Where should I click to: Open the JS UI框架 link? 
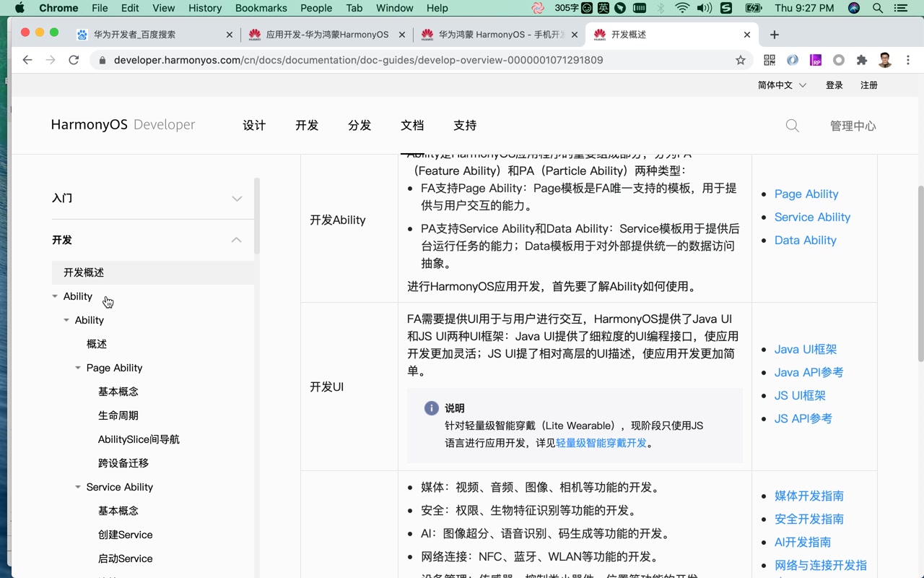pyautogui.click(x=800, y=396)
